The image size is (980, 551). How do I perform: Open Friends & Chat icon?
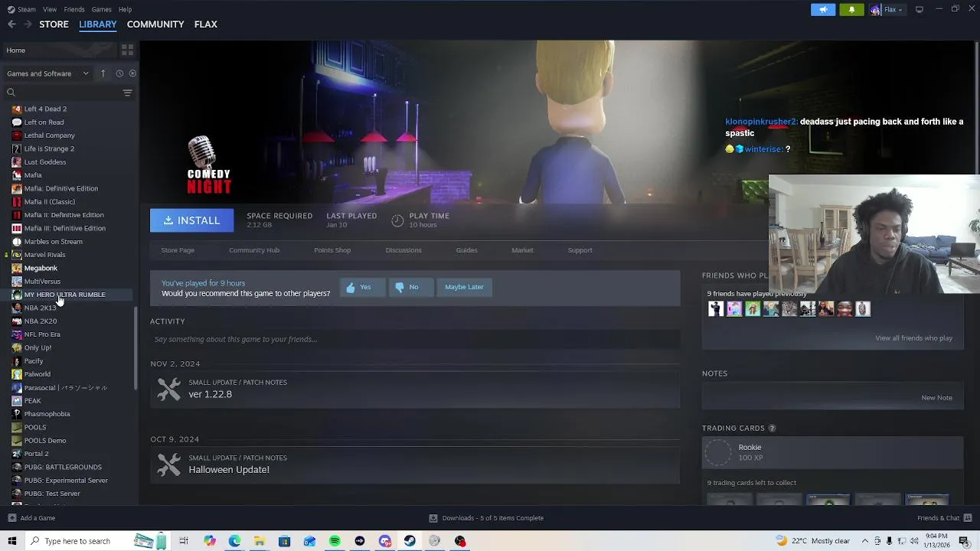coord(967,518)
